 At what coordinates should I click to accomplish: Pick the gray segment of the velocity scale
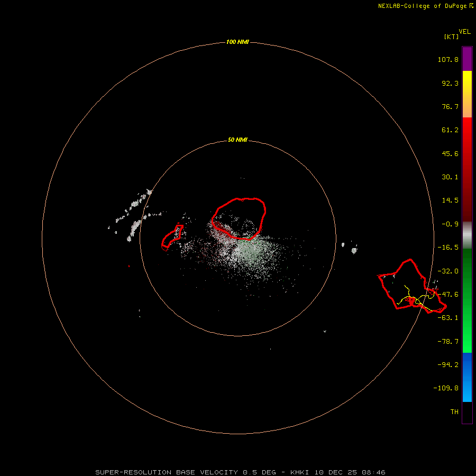click(x=467, y=235)
